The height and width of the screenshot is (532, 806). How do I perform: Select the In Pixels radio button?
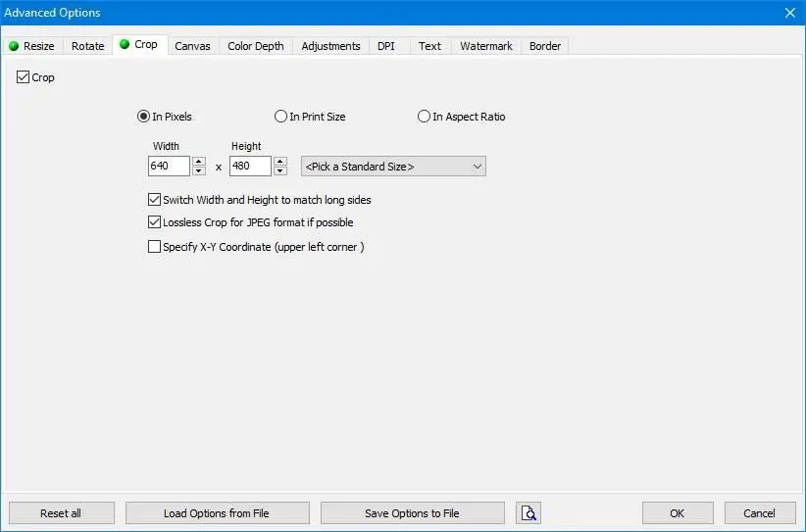(143, 117)
